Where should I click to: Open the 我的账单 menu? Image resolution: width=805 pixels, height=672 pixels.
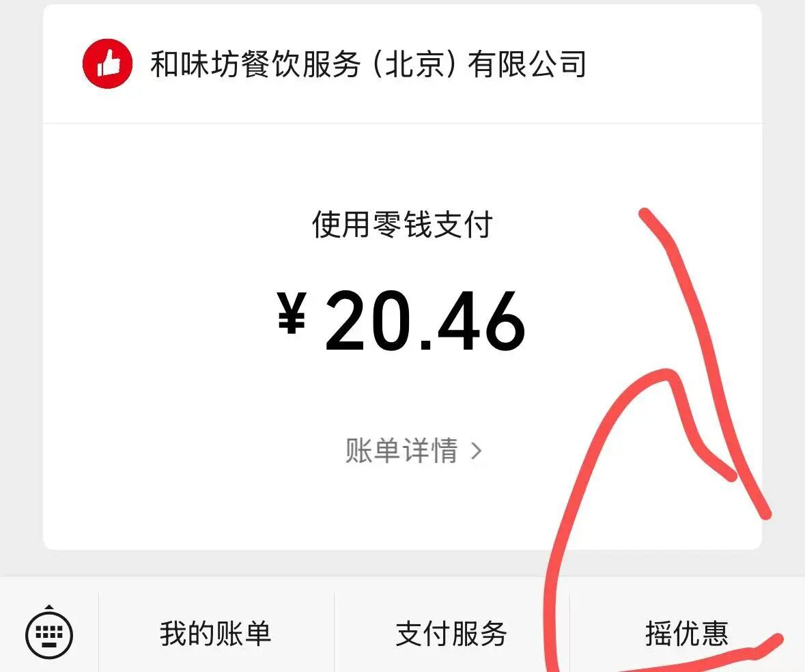coord(215,634)
